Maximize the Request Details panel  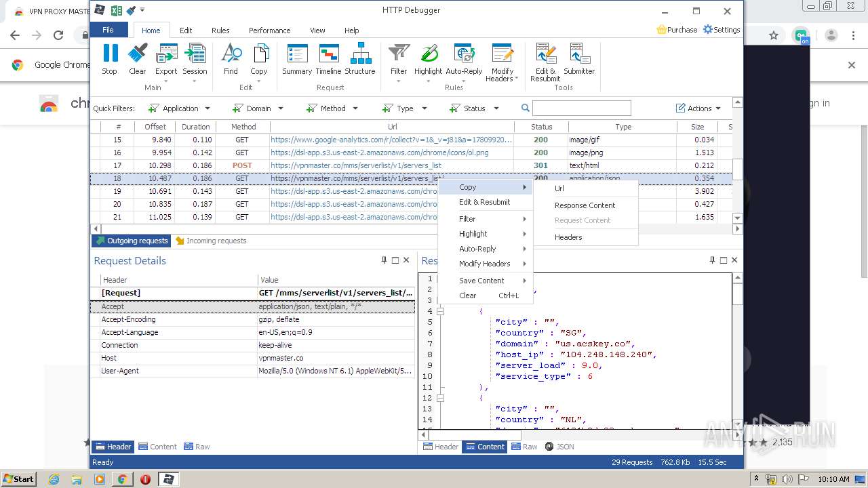395,260
